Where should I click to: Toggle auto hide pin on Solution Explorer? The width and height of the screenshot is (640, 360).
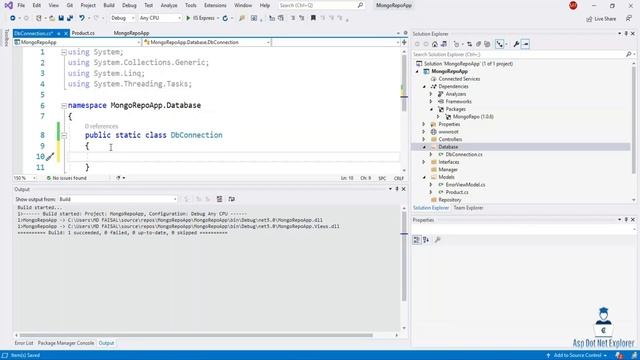tap(626, 33)
